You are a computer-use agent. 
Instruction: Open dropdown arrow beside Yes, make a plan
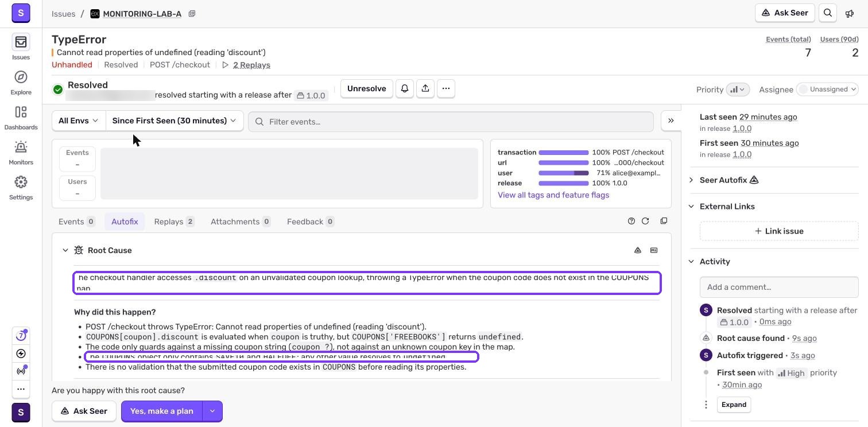click(x=212, y=411)
